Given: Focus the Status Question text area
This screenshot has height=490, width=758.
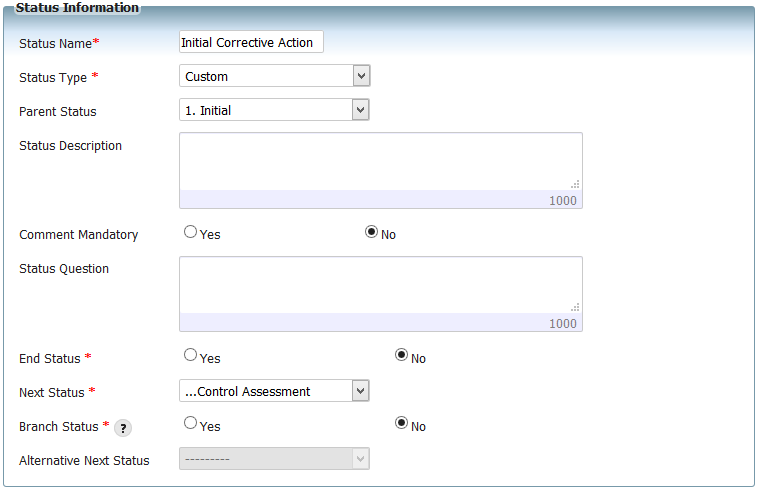Looking at the screenshot, I should tap(381, 285).
